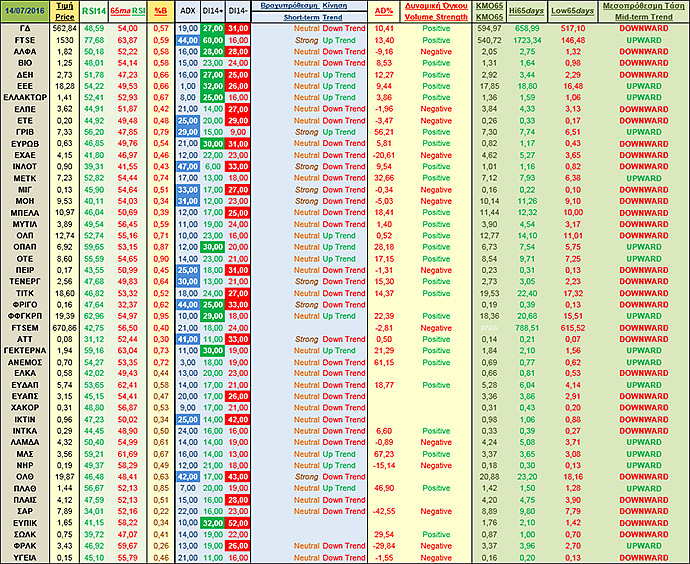Click blue ADX cell 47,00 for ΙΝΛΟΤ

(x=188, y=167)
